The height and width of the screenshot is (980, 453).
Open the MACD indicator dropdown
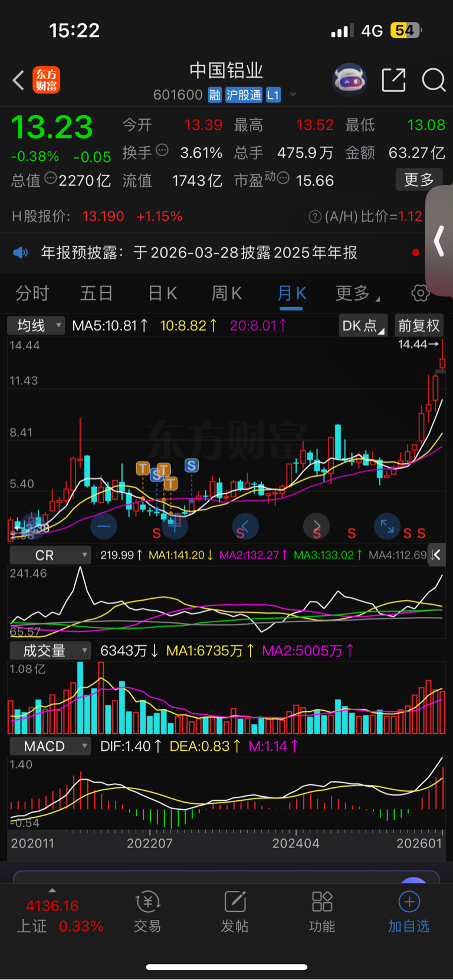[x=50, y=746]
